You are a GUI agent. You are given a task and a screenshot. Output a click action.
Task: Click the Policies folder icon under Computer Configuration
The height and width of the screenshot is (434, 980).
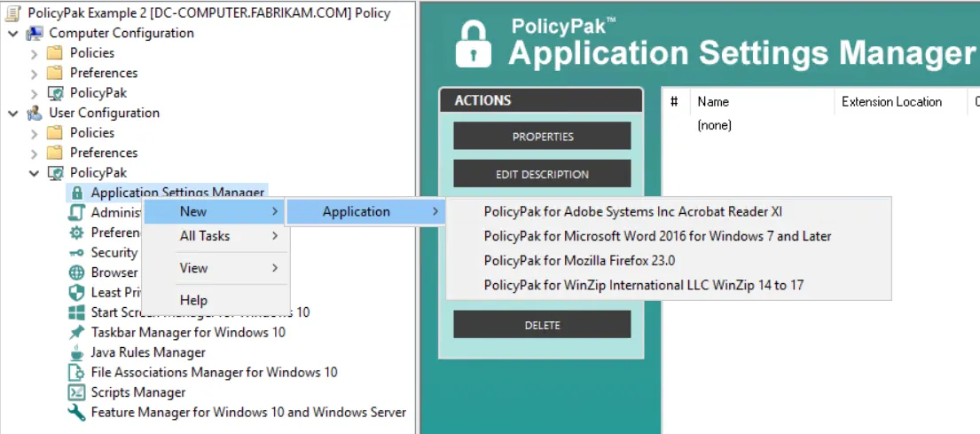55,52
